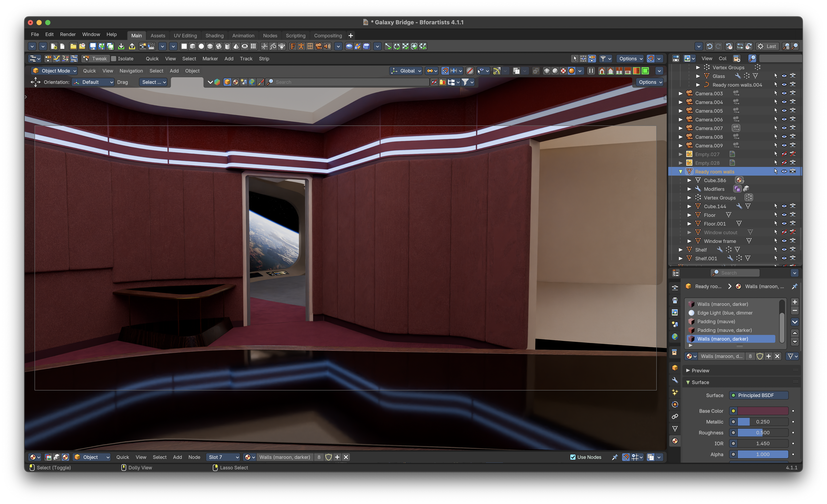Open the Physics tab in Properties
This screenshot has height=504, width=827.
click(x=675, y=404)
